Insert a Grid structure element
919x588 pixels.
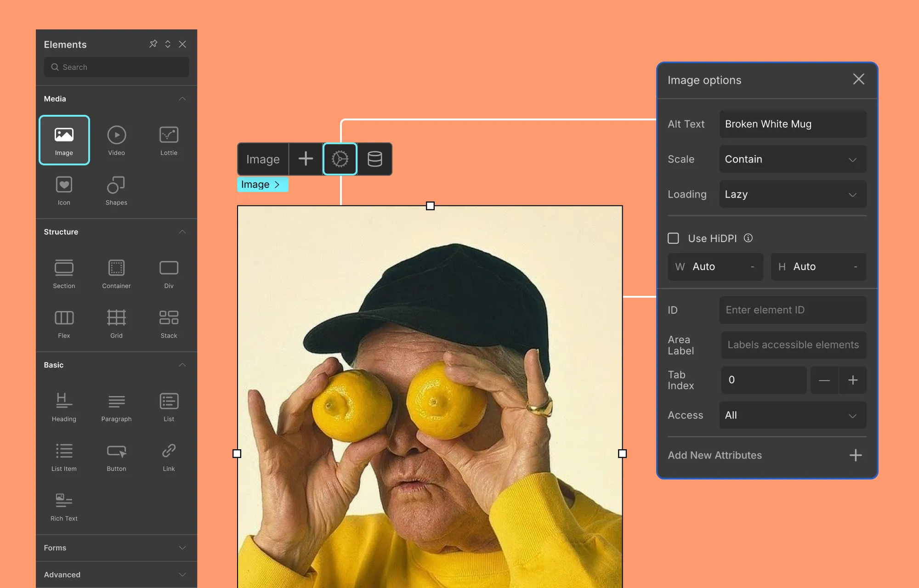[116, 322]
